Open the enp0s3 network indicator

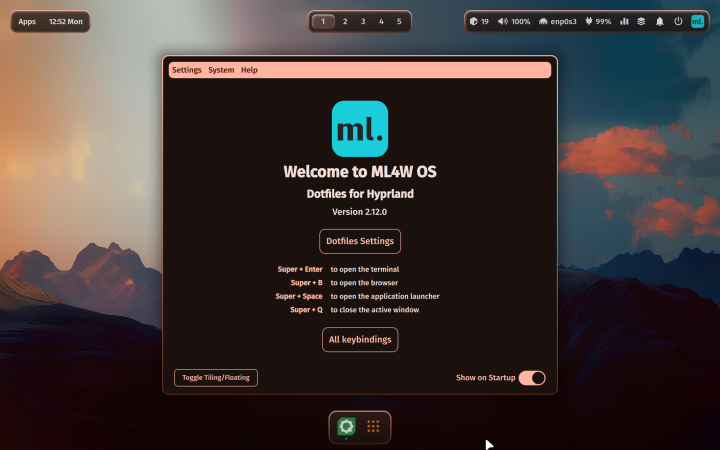point(557,22)
